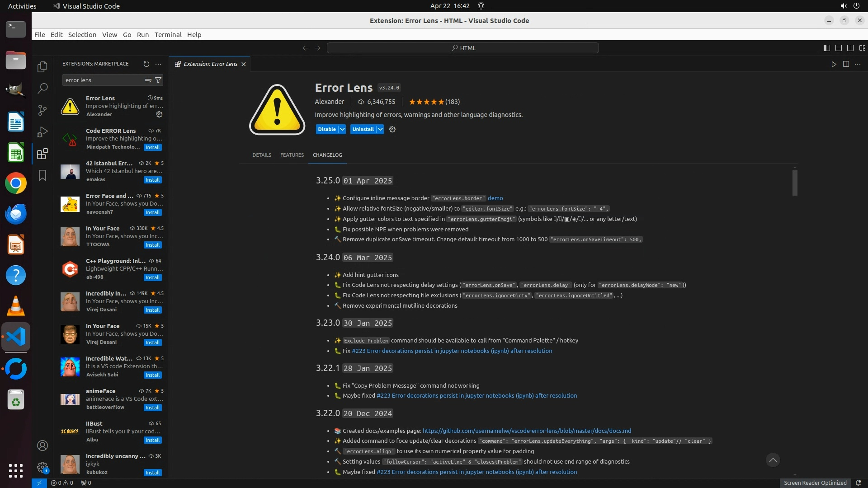The height and width of the screenshot is (488, 868).
Task: Clear extensions search results icon
Action: (x=148, y=80)
